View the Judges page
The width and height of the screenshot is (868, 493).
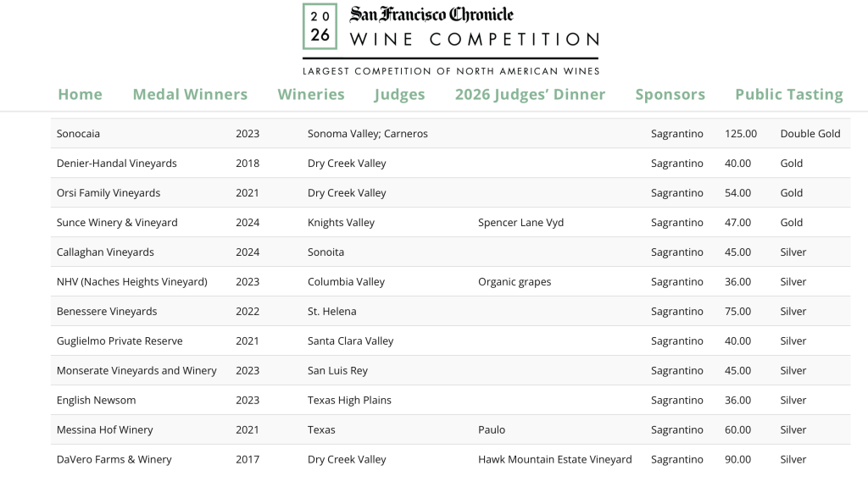pyautogui.click(x=399, y=94)
